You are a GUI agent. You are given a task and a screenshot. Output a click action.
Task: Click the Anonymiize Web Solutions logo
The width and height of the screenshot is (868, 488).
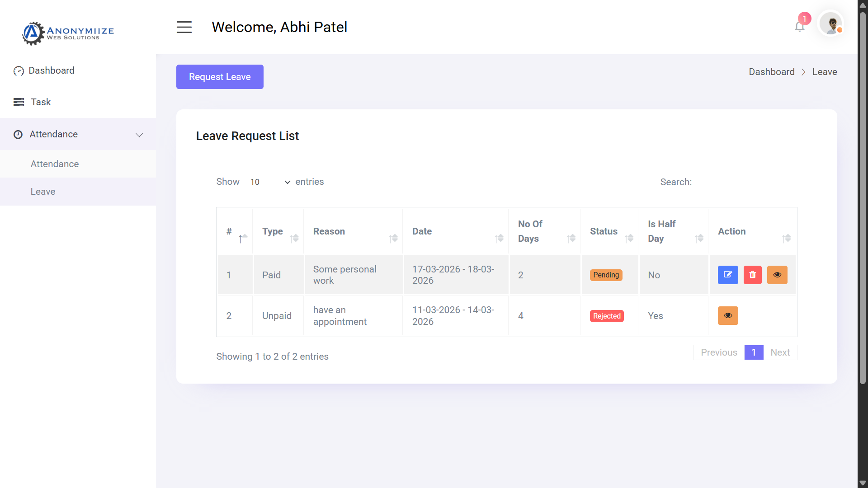(x=68, y=33)
